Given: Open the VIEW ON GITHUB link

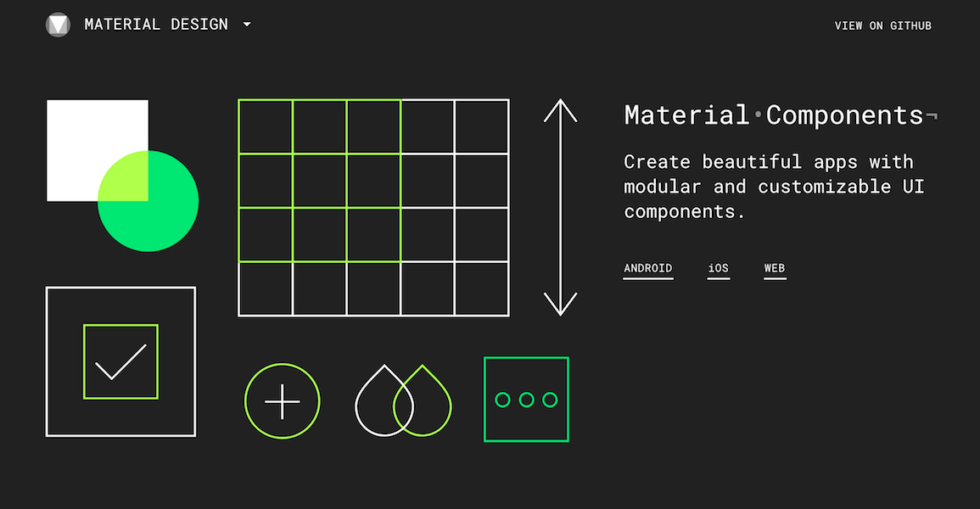Looking at the screenshot, I should [882, 25].
